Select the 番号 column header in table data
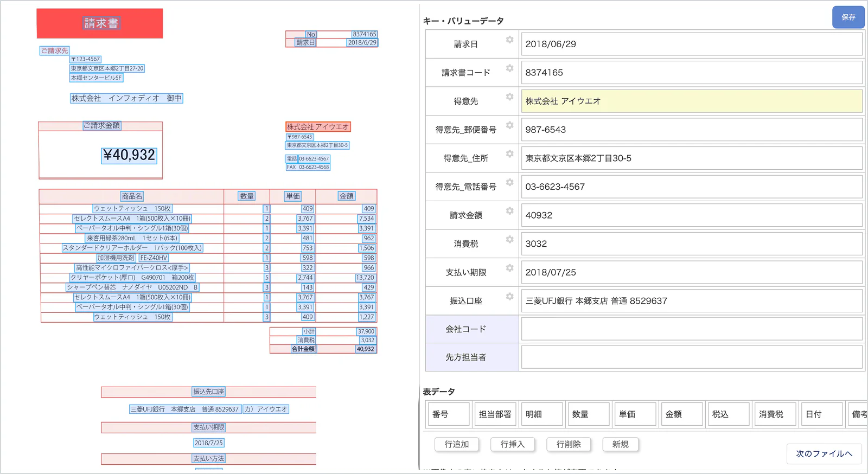The image size is (868, 474). [x=448, y=414]
